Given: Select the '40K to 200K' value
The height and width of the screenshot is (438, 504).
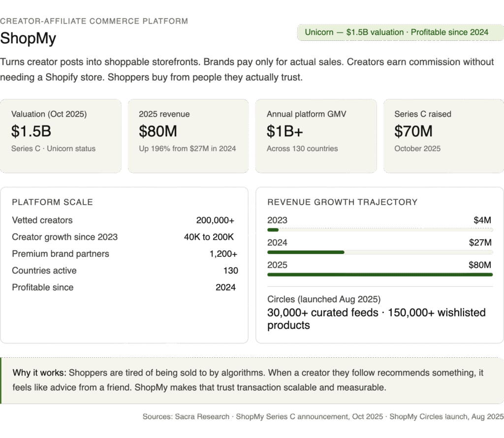Looking at the screenshot, I should coord(209,237).
